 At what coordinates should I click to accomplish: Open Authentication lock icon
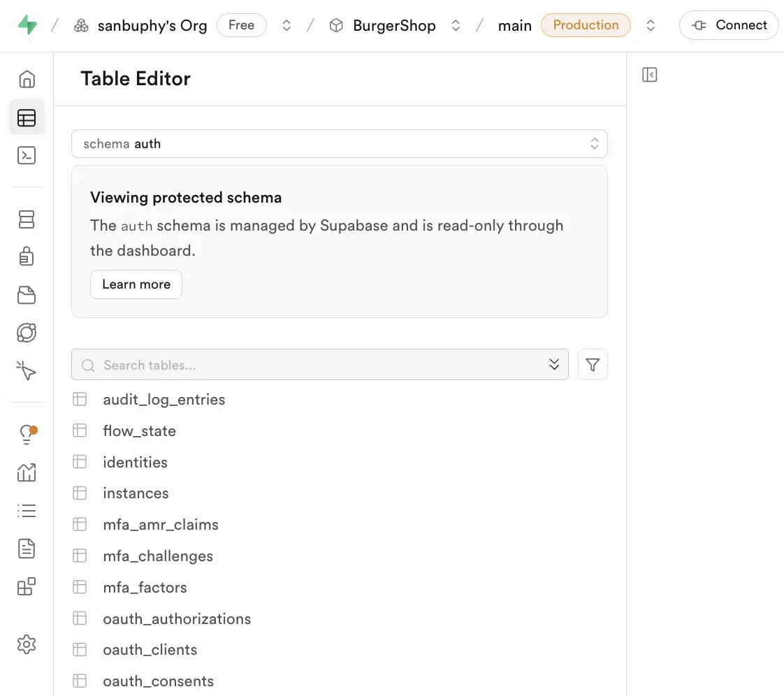tap(27, 256)
